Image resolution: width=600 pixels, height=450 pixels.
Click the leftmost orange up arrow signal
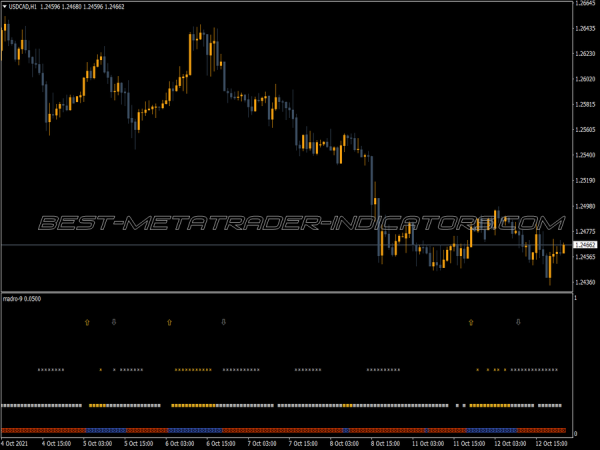(87, 322)
